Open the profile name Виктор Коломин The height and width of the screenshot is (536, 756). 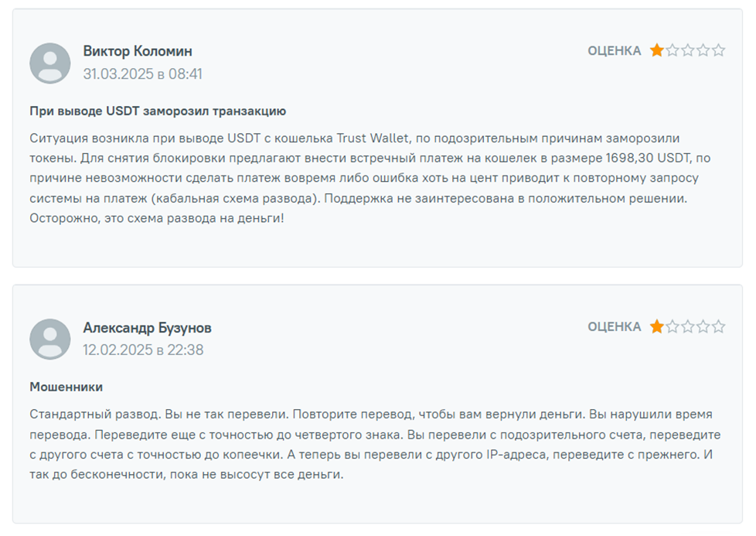point(138,51)
